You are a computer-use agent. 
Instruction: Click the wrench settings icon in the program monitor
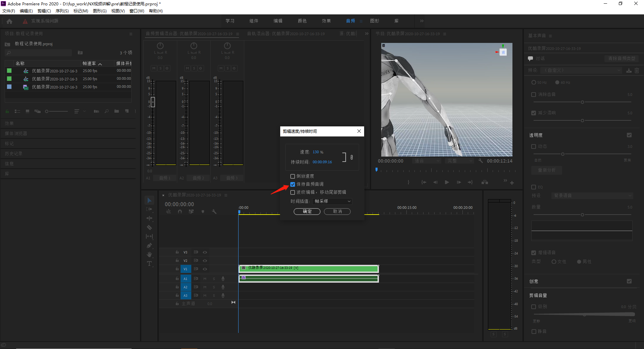481,161
